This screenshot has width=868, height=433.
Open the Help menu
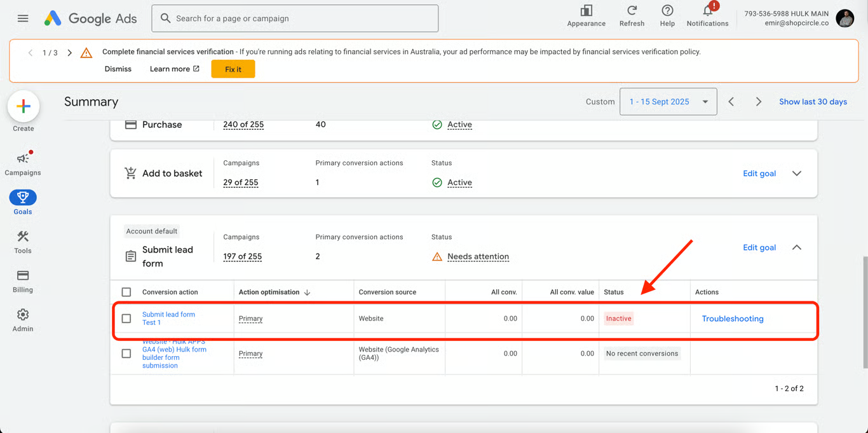click(667, 16)
